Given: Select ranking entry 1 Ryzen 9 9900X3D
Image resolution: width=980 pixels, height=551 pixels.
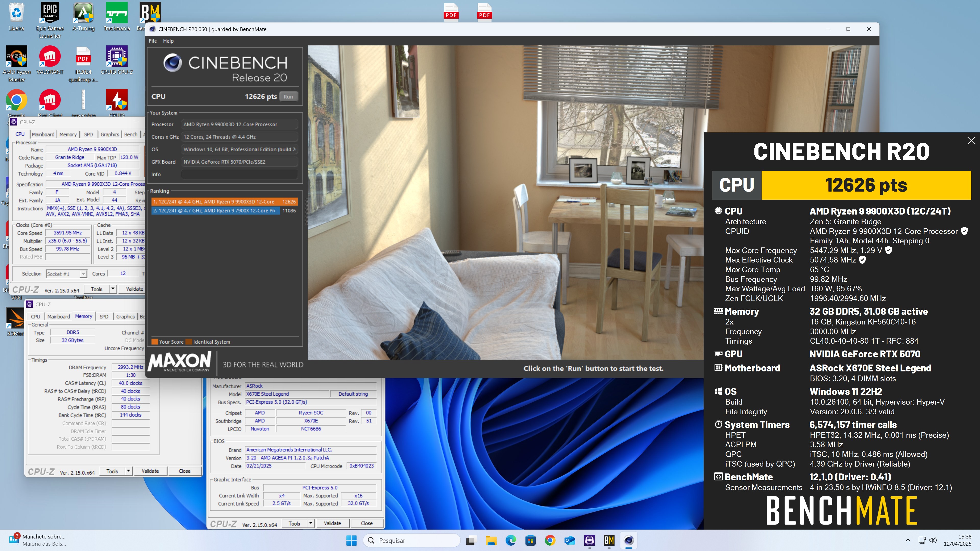Looking at the screenshot, I should [x=225, y=202].
